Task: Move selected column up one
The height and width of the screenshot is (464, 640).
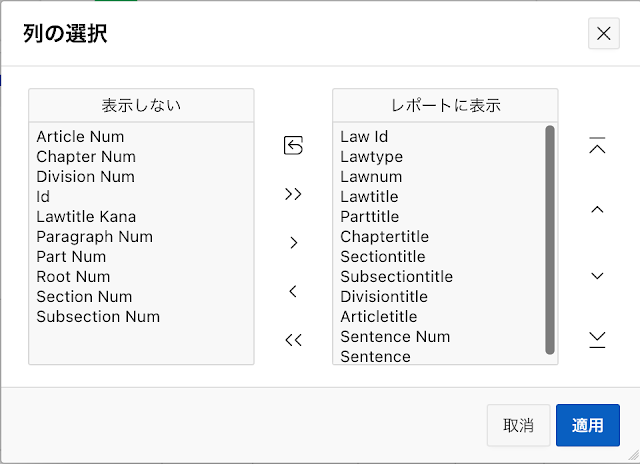Action: pyautogui.click(x=597, y=210)
